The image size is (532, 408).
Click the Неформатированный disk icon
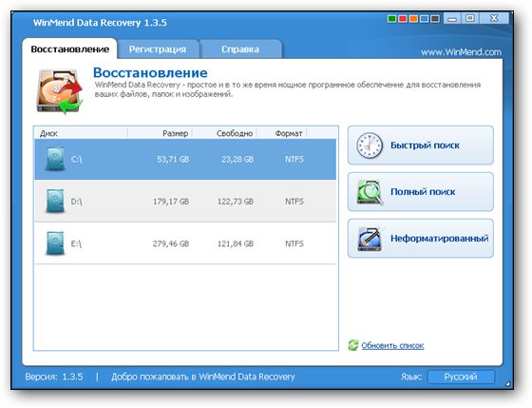click(370, 239)
